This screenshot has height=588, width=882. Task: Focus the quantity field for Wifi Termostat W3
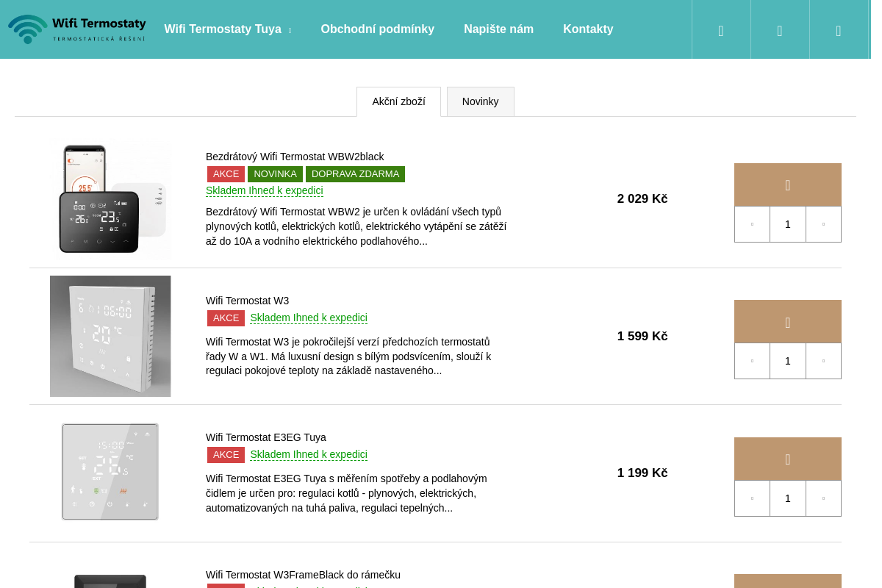click(788, 361)
